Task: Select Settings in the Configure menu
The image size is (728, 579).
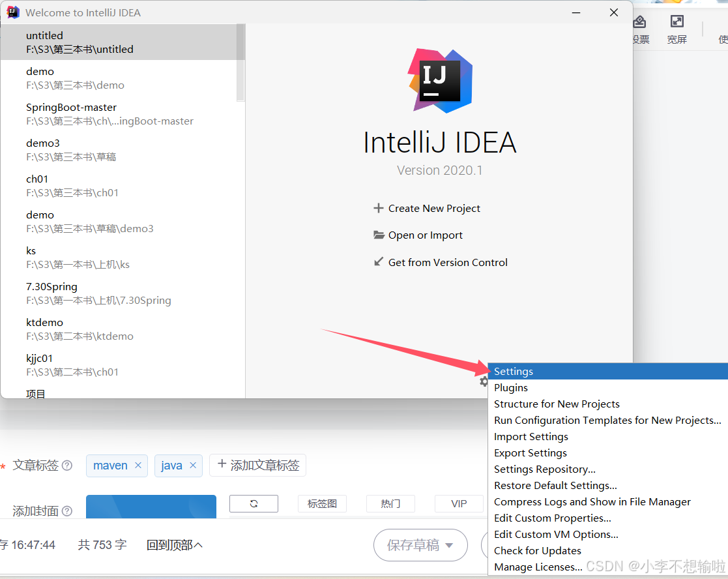Action: pos(607,372)
